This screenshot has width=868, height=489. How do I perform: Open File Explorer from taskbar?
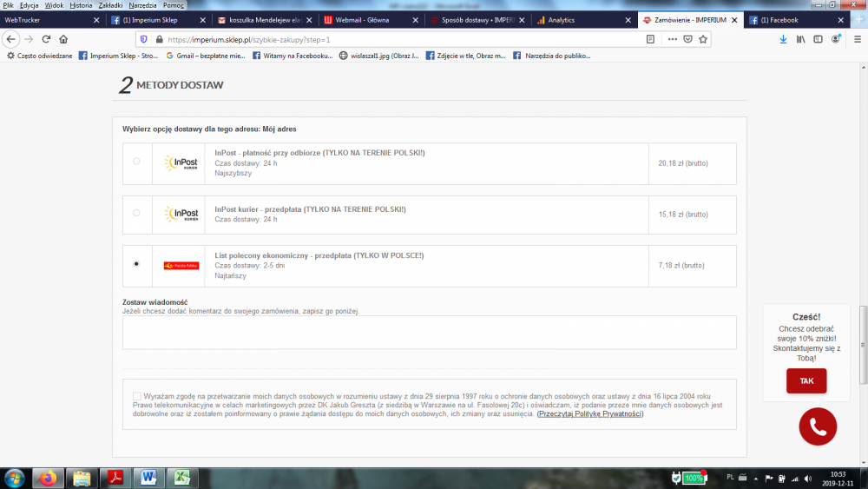82,478
